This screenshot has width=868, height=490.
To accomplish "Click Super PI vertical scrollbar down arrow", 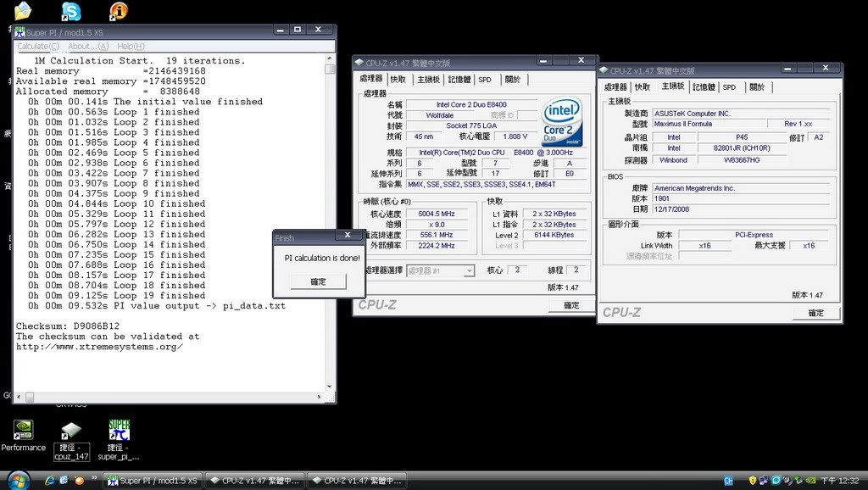I will click(330, 387).
